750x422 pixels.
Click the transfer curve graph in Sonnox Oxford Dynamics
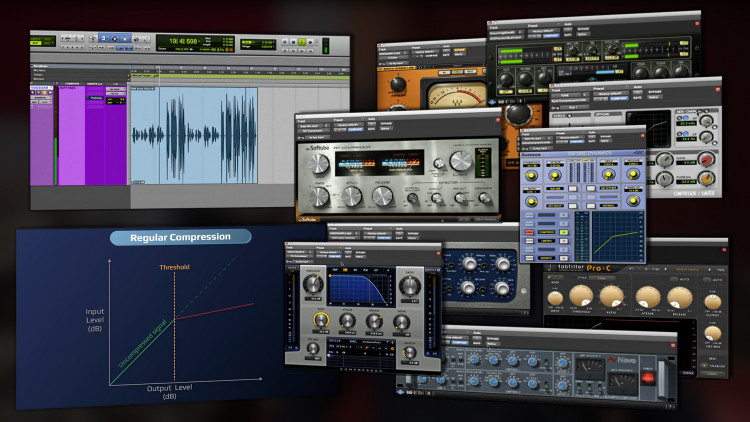616,236
